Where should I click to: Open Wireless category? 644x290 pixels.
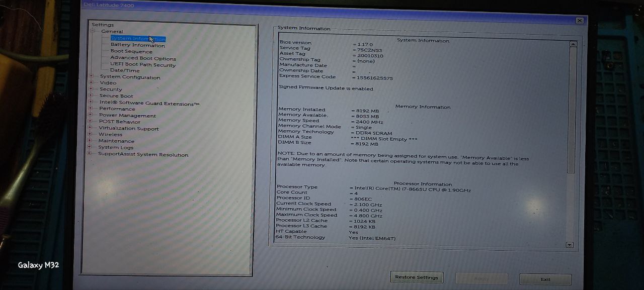[x=110, y=135]
